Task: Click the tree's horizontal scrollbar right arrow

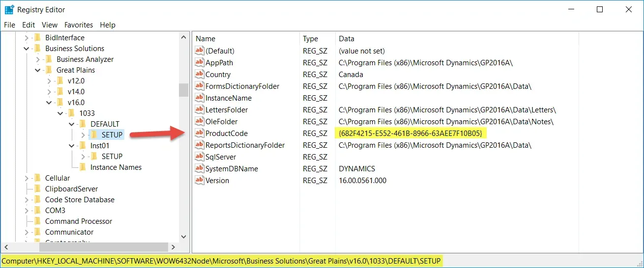Action: point(173,247)
